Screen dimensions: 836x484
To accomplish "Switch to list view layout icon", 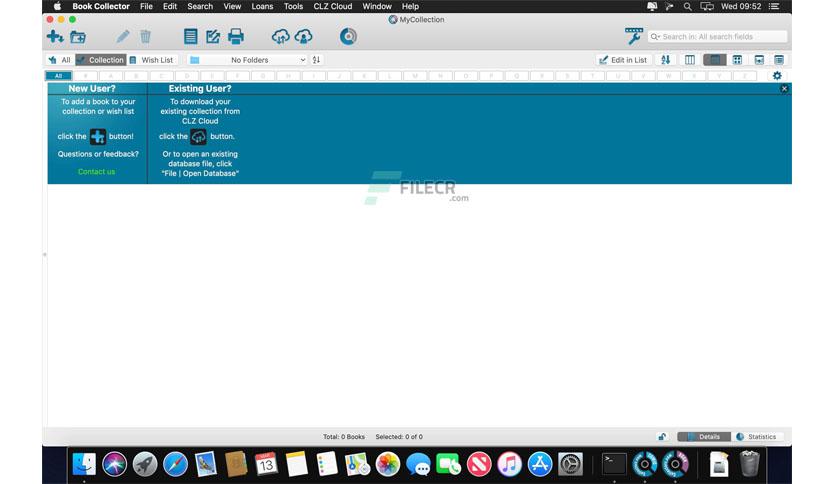I will point(714,60).
